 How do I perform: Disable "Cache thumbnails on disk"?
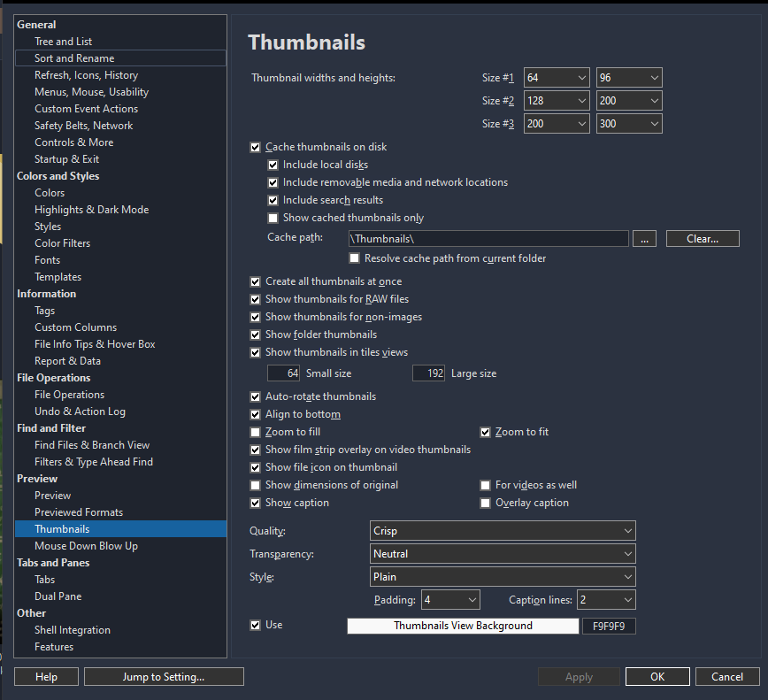pos(256,147)
